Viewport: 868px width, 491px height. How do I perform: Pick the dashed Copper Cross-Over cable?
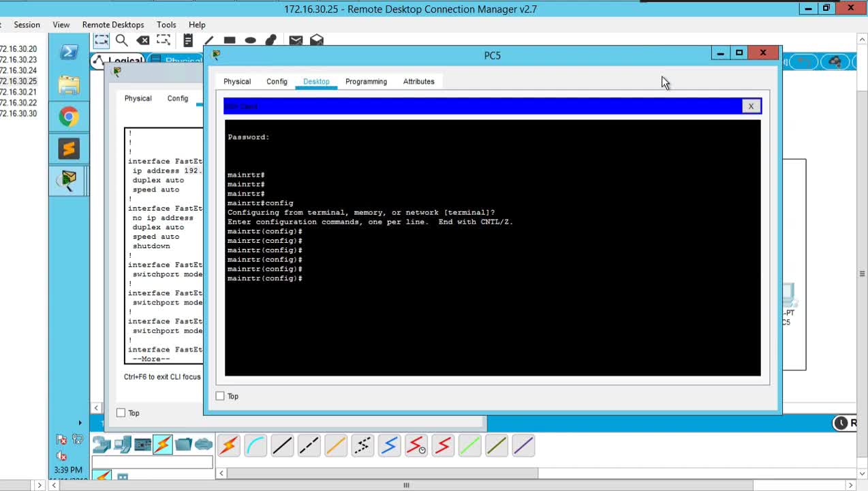pos(309,446)
